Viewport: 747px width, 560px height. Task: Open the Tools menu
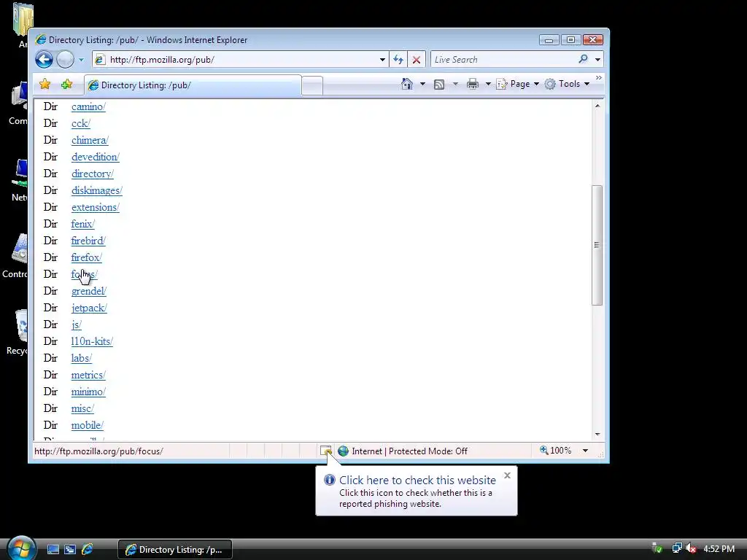[x=567, y=84]
